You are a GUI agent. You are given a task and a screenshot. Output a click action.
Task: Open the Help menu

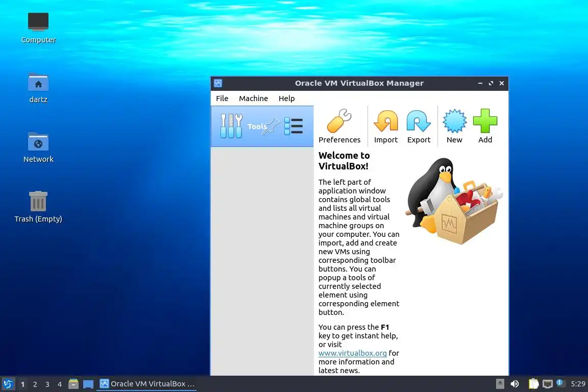point(286,99)
